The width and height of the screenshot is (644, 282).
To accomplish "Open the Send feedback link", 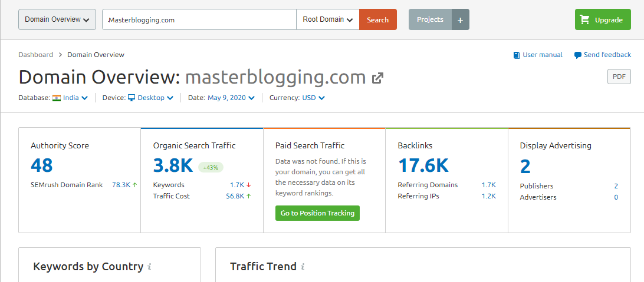I will coord(607,55).
